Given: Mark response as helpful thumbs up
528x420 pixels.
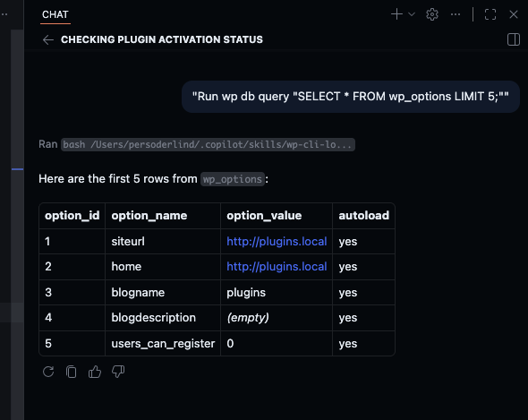Looking at the screenshot, I should pyautogui.click(x=95, y=372).
